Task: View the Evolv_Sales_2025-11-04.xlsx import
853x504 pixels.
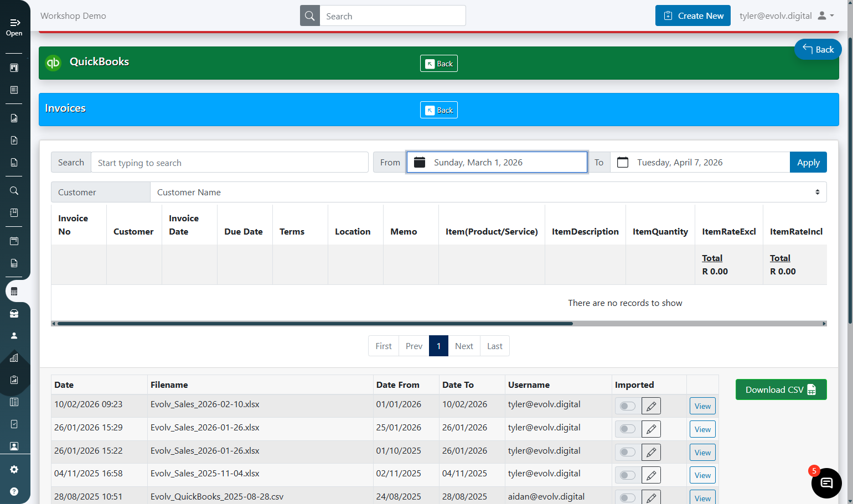Action: click(702, 475)
